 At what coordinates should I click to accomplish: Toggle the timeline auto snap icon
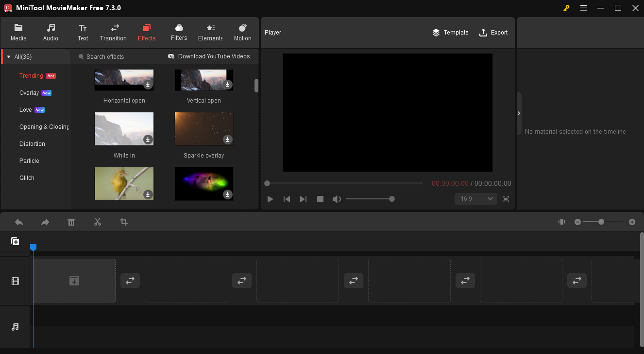pos(561,222)
